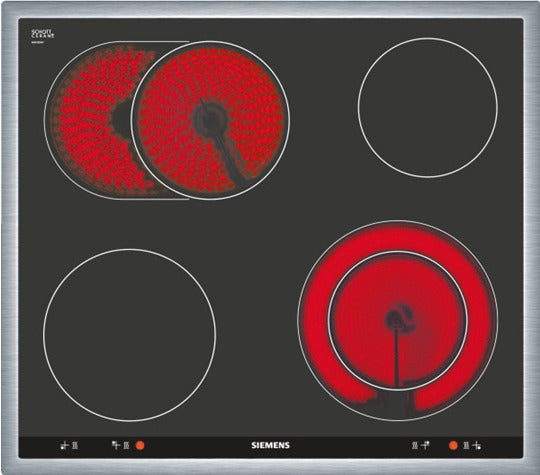This screenshot has height=475, width=540.
Task: Select the unlit rear-right cooking zone
Action: coord(428,107)
